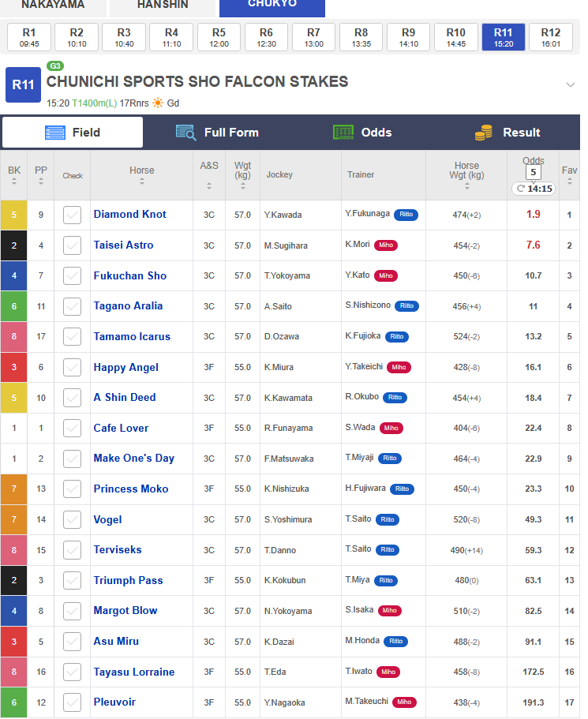Click the 1.9 odds value for Diamond Knot
This screenshot has height=719, width=588.
[x=533, y=215]
